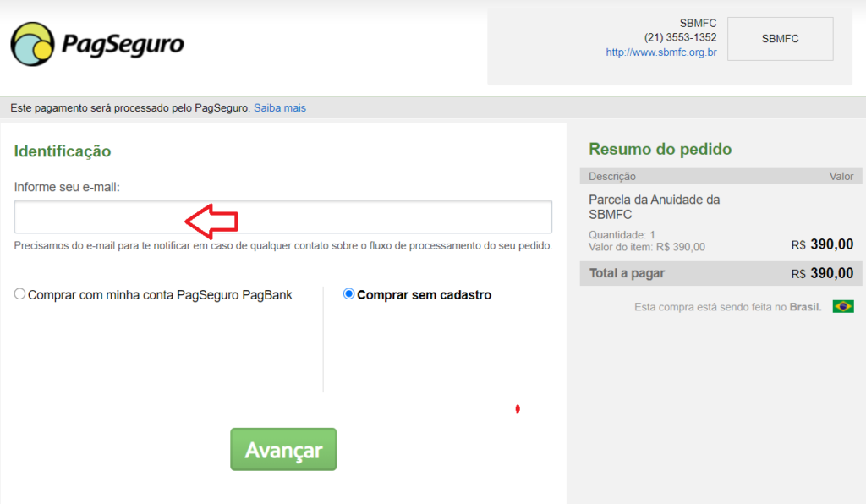Click Informe seu e-mail label
The image size is (866, 504).
point(67,187)
